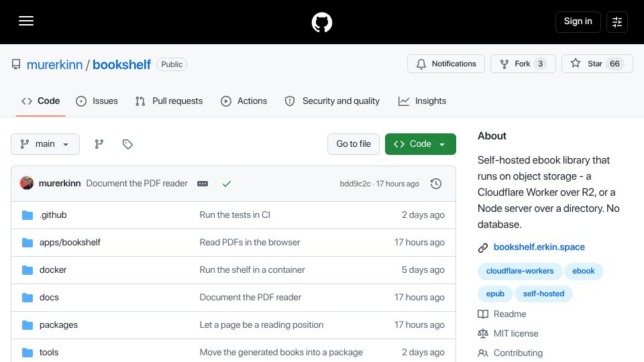The width and height of the screenshot is (644, 362).
Task: Open the Pull requests tab
Action: (169, 101)
